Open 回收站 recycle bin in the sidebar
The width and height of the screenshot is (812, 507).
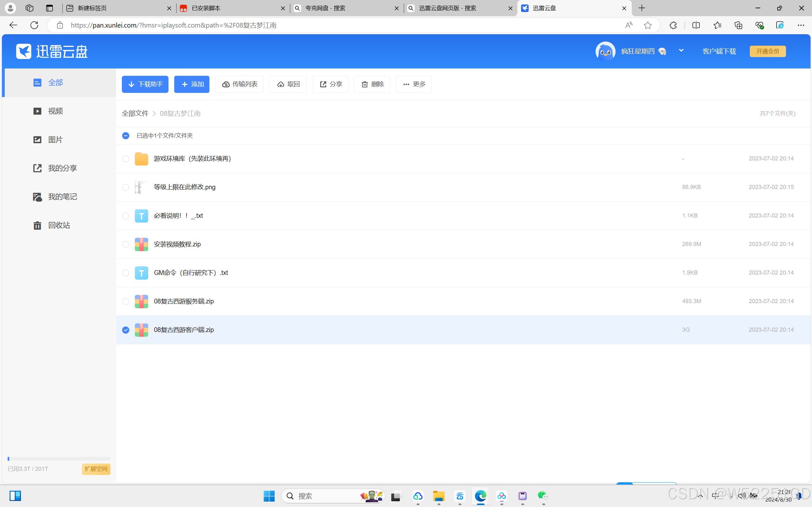tap(59, 225)
